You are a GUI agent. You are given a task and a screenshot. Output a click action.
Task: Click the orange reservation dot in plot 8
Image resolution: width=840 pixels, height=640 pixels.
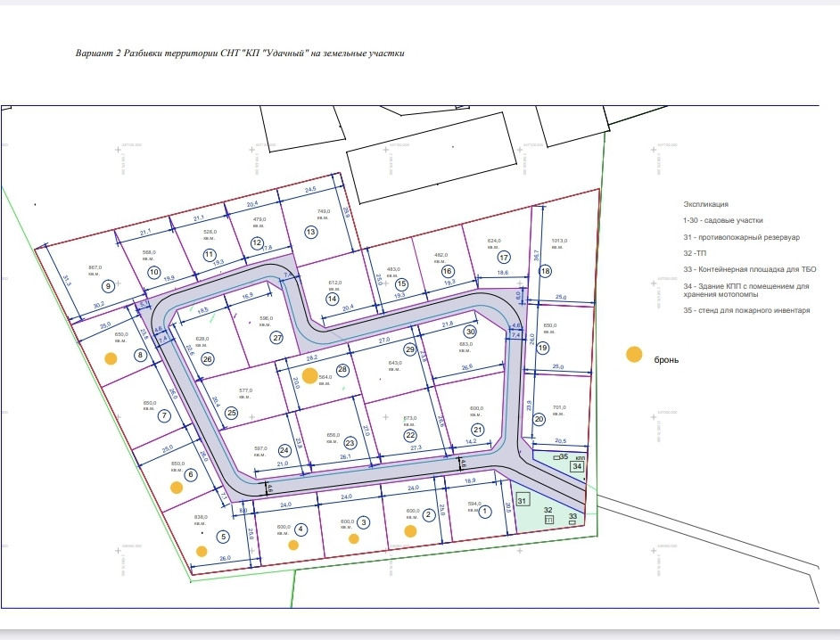tap(111, 358)
